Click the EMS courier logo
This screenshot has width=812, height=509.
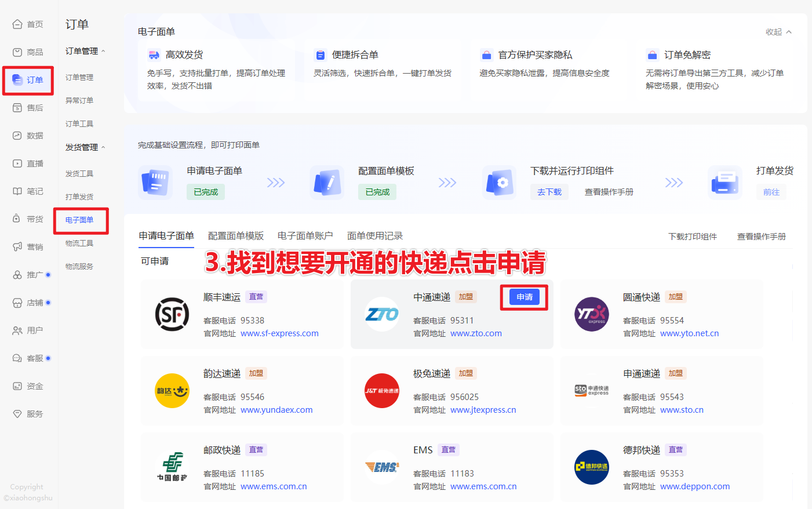point(382,467)
